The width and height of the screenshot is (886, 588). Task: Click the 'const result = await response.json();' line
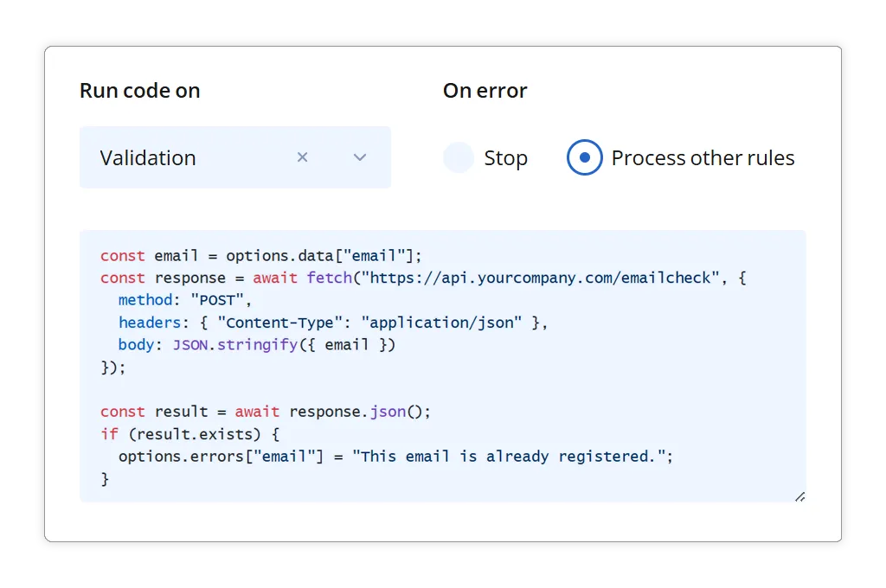[266, 412]
